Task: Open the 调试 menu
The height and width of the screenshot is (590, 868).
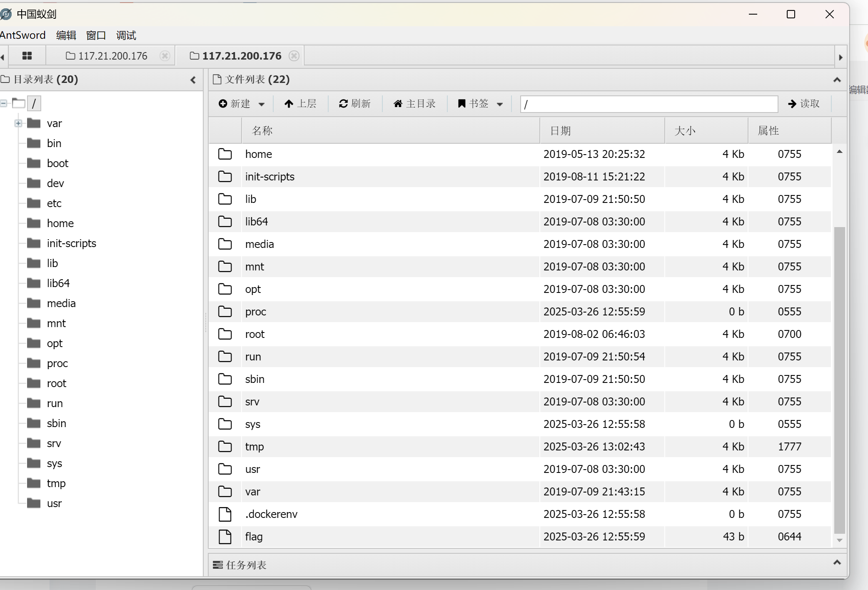Action: click(126, 35)
